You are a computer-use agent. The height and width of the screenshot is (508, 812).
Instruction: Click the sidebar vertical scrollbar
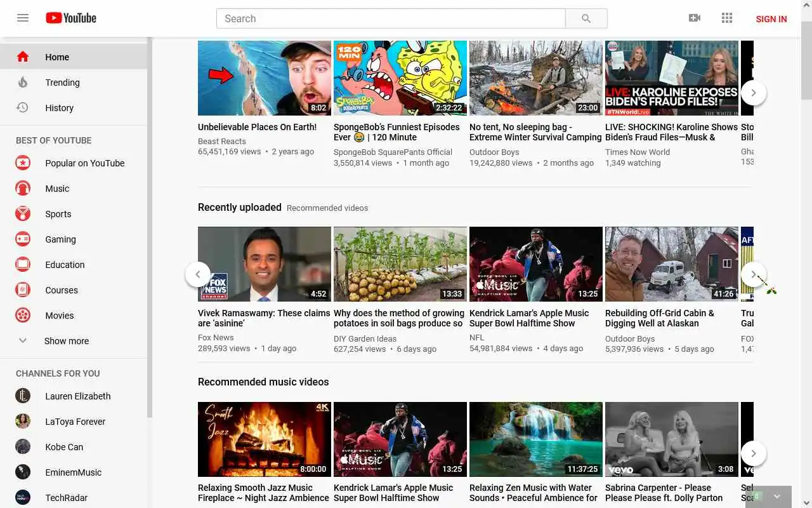click(150, 227)
